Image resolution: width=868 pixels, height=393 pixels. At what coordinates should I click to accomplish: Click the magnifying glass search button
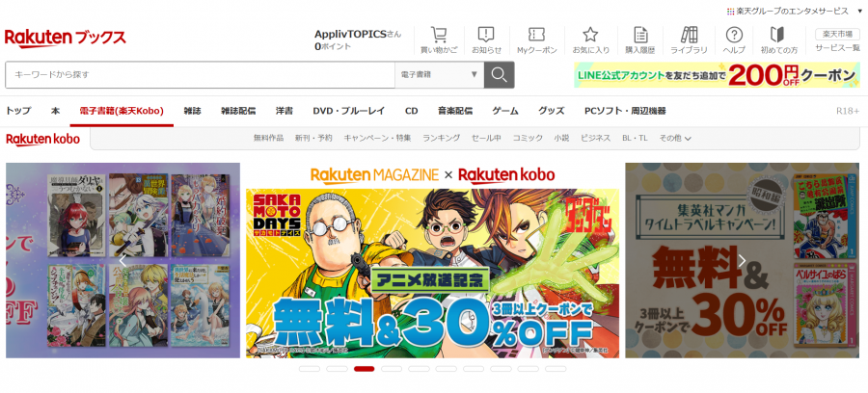pos(499,74)
